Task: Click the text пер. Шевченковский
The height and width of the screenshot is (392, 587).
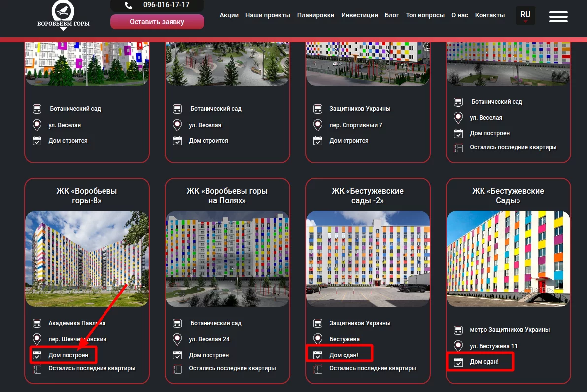Action: point(77,339)
